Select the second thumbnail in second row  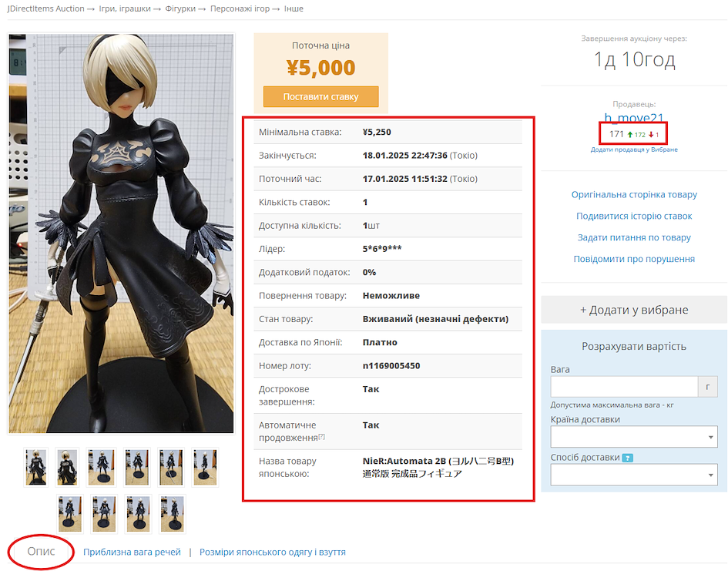pyautogui.click(x=103, y=513)
